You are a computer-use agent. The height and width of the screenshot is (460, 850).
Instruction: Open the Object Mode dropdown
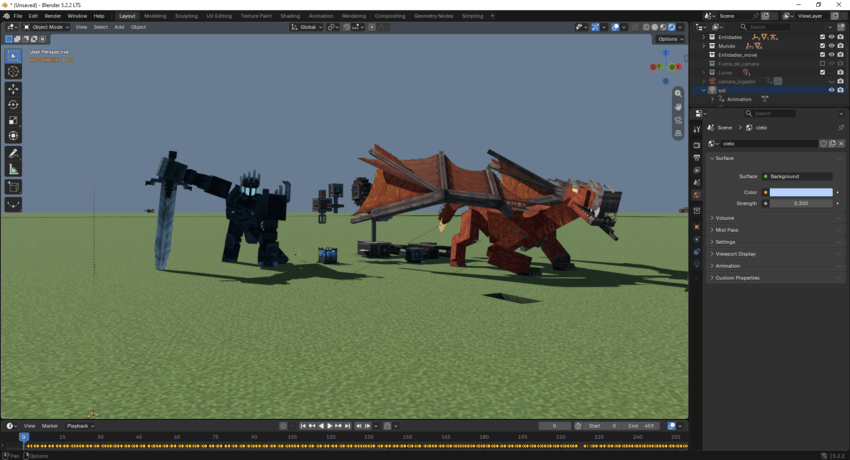46,27
